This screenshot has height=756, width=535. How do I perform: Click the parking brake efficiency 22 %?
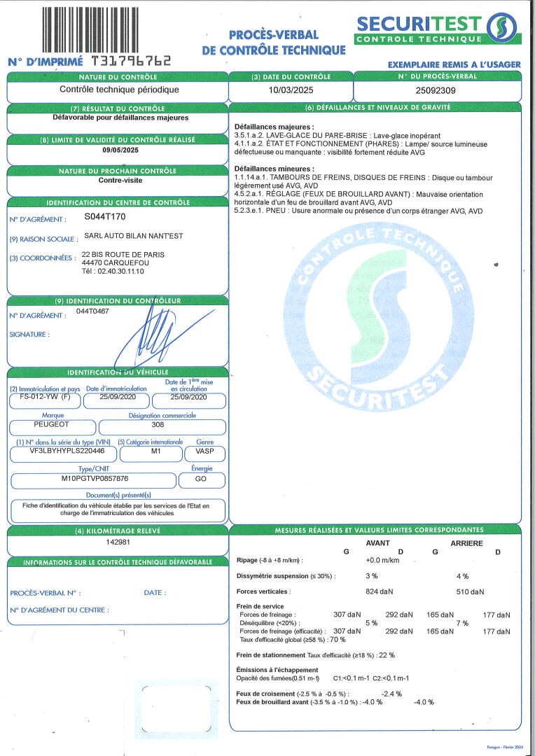[387, 655]
